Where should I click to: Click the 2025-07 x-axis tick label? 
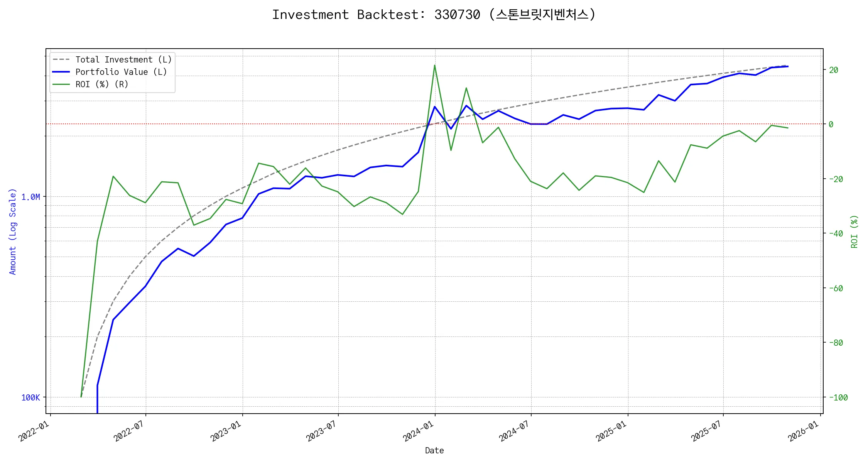pyautogui.click(x=707, y=431)
